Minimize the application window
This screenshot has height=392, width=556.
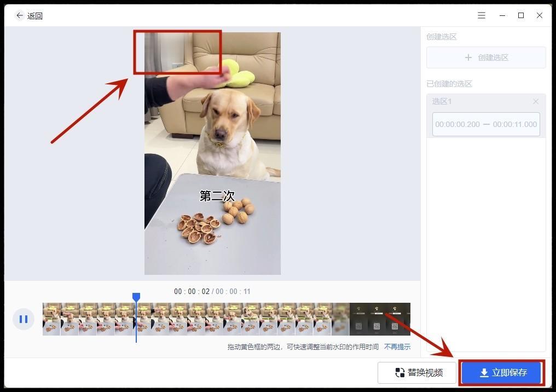click(502, 15)
